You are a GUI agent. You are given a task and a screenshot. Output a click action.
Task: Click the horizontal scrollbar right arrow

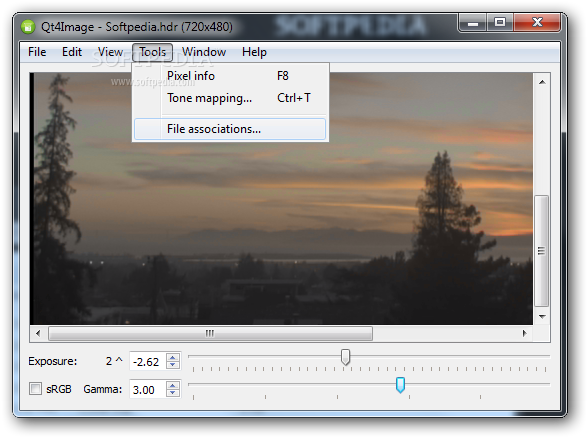(x=524, y=333)
